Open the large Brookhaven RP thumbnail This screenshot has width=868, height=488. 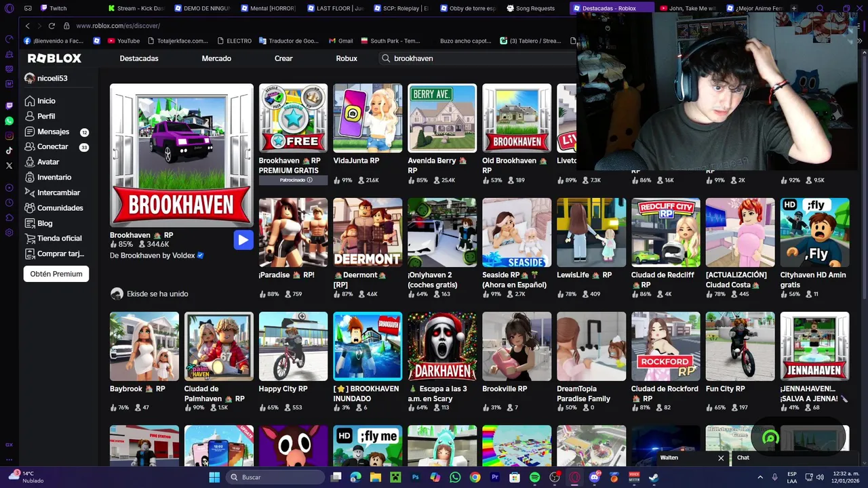click(x=182, y=155)
